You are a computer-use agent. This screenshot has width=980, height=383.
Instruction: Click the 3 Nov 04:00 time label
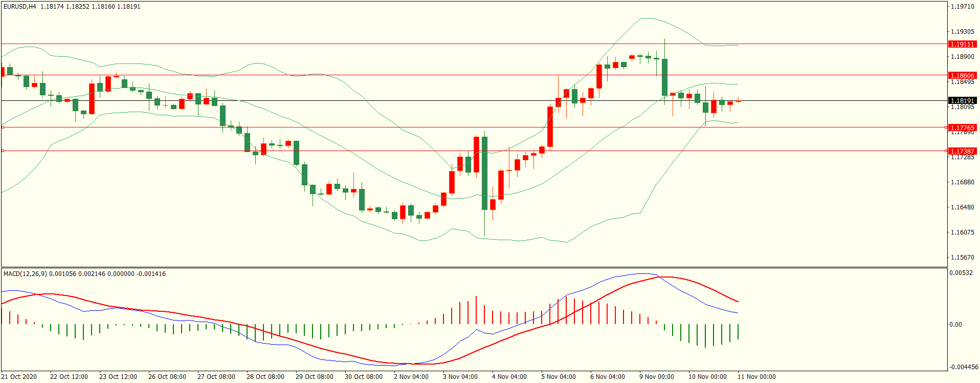click(460, 377)
